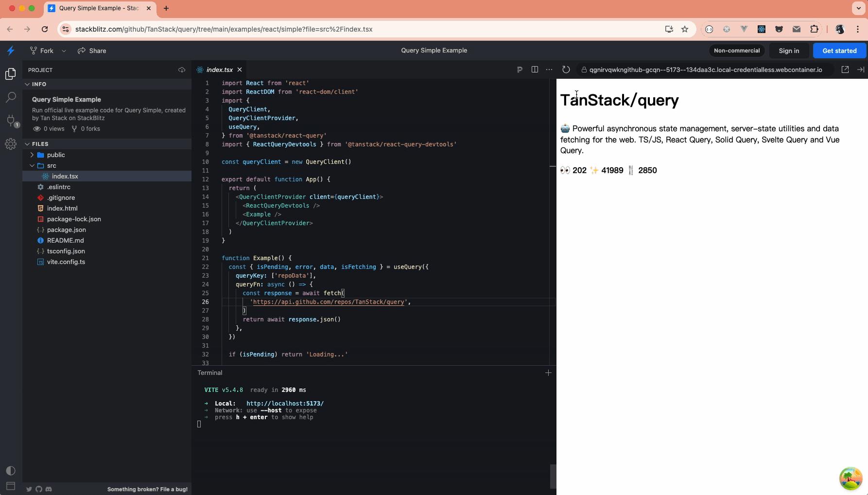Refresh the preview pane
Viewport: 868px width, 495px height.
click(x=566, y=69)
